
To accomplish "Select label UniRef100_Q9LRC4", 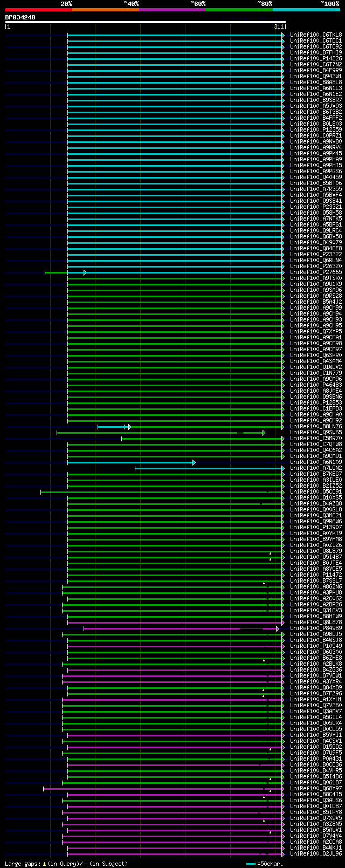I will (x=316, y=230).
